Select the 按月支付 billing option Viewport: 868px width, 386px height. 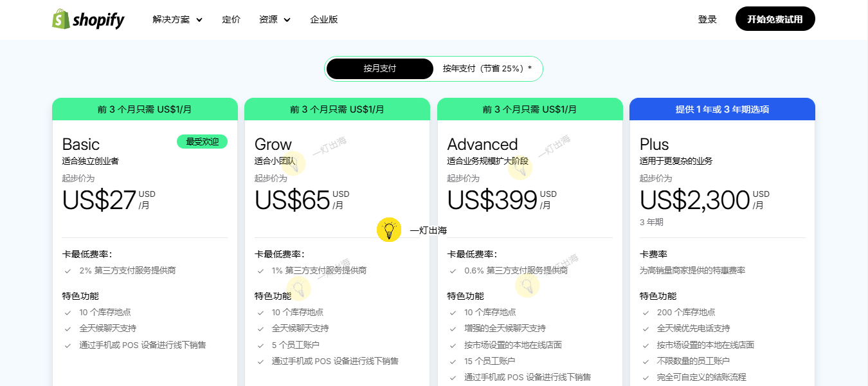click(x=380, y=68)
